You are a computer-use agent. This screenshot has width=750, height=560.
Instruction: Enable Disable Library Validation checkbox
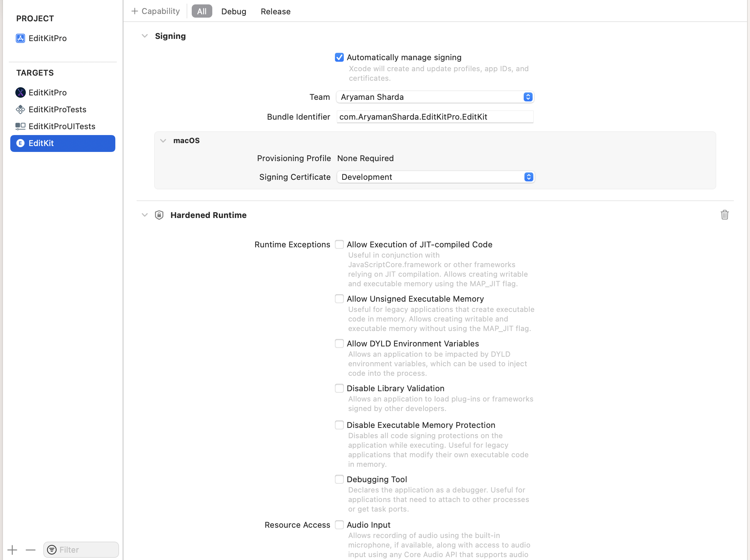click(339, 388)
